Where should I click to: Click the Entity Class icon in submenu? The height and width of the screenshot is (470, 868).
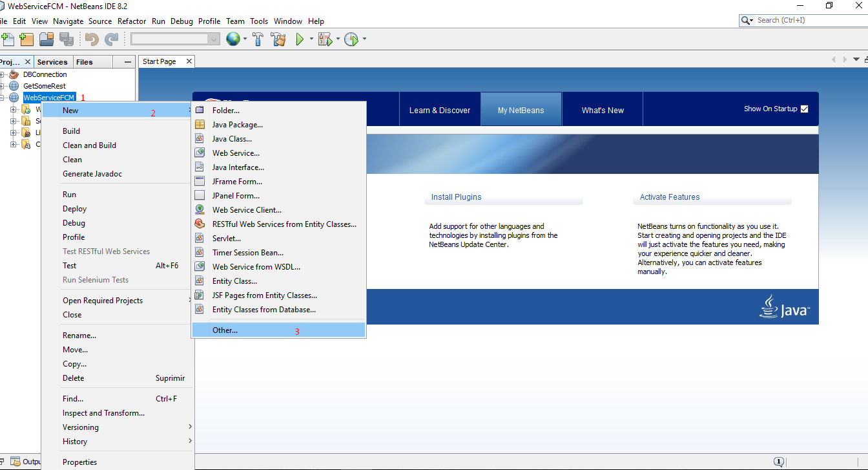point(200,281)
